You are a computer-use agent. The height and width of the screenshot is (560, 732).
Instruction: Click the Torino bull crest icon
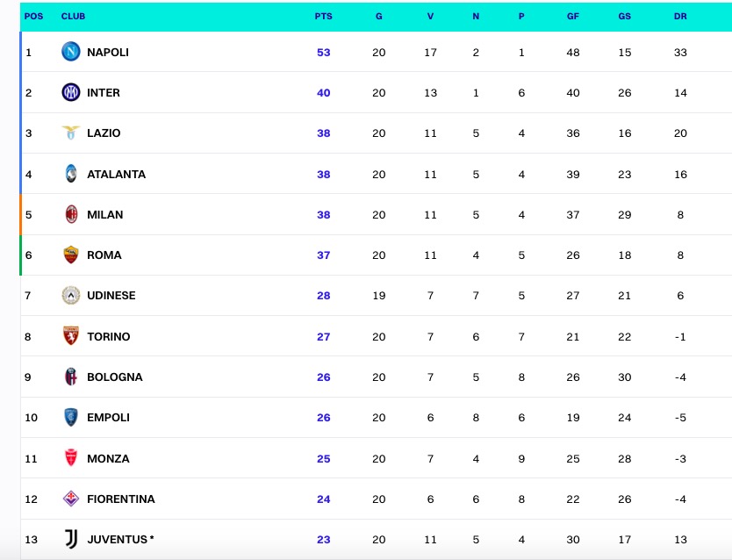[70, 336]
